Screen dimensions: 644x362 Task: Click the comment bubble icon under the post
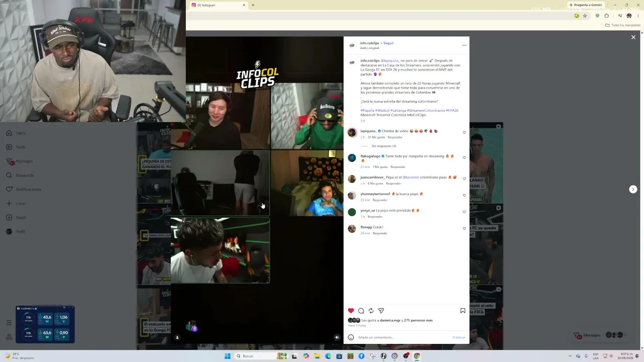pyautogui.click(x=361, y=311)
